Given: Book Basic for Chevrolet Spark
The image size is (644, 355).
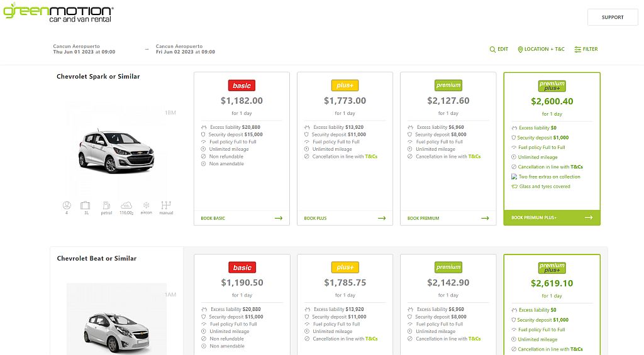Looking at the screenshot, I should 241,218.
